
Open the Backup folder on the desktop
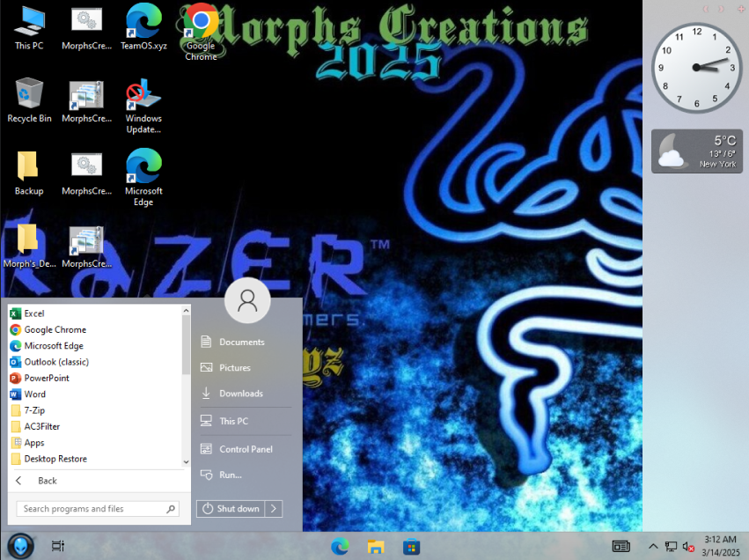click(29, 173)
